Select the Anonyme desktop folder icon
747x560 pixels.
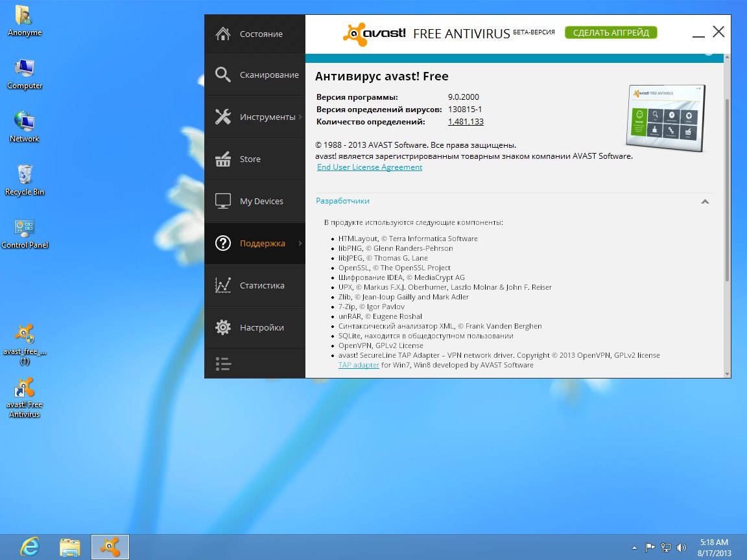pos(25,21)
